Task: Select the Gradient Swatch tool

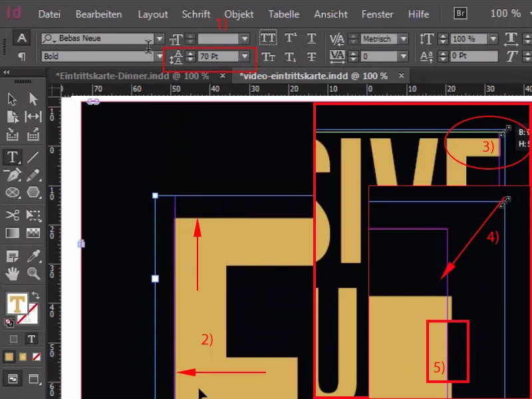Action: (13, 233)
